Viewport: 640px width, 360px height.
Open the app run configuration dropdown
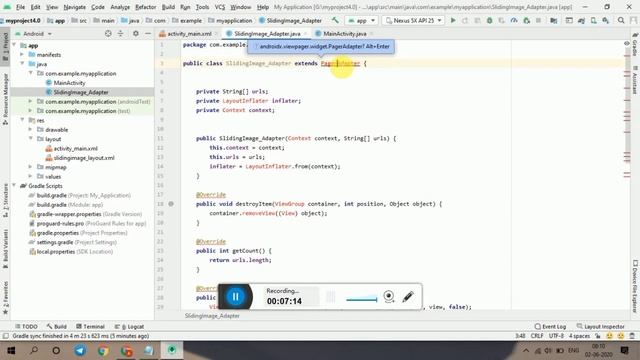tap(362, 20)
